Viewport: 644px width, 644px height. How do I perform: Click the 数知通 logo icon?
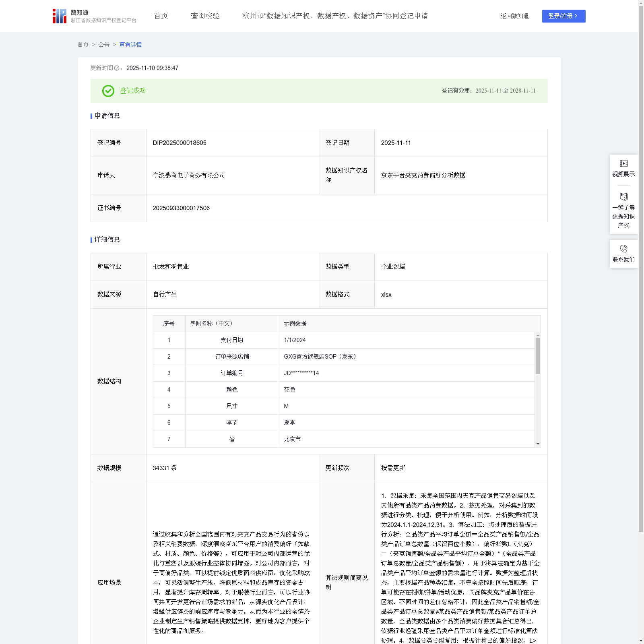pos(60,16)
